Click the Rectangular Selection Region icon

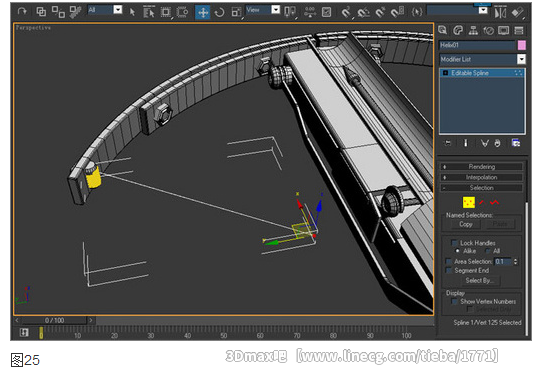166,12
